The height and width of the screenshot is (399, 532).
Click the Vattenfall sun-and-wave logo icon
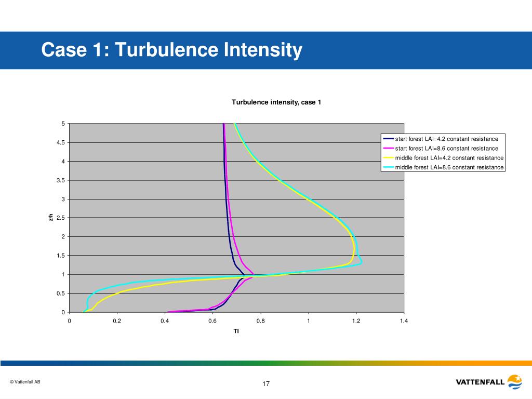point(515,382)
